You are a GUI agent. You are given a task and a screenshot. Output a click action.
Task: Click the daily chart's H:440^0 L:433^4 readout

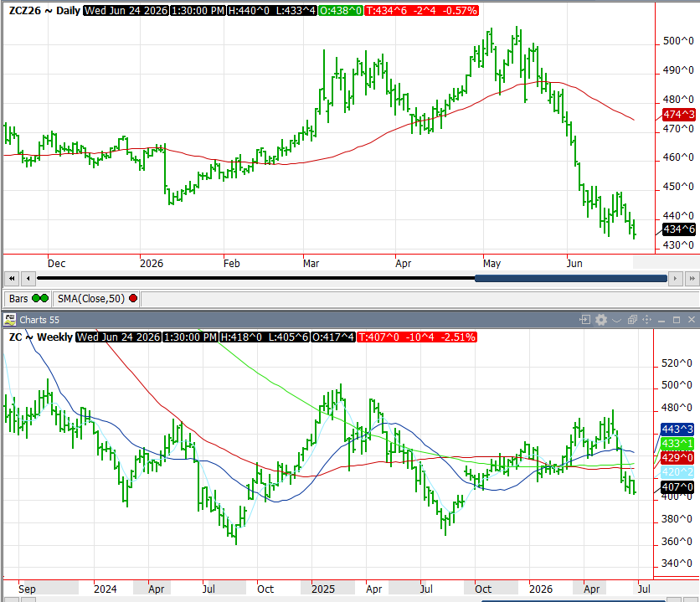[x=272, y=11]
